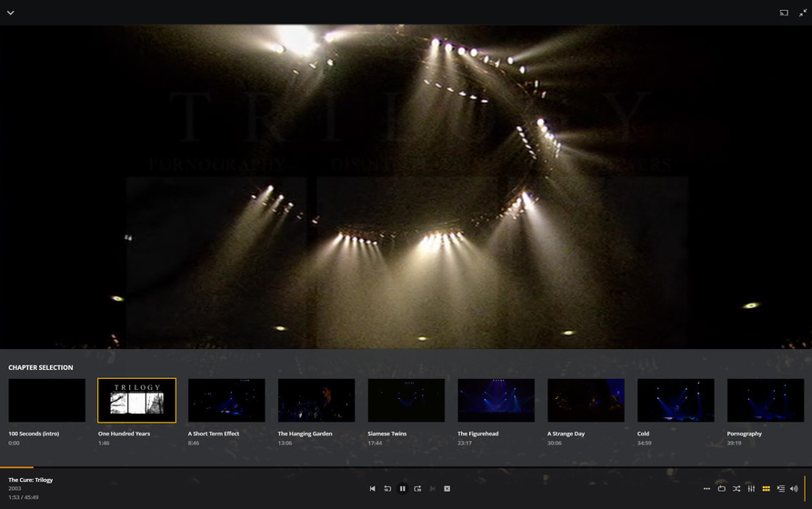Click the dimmed skip next button
Image resolution: width=812 pixels, height=509 pixels.
point(433,488)
